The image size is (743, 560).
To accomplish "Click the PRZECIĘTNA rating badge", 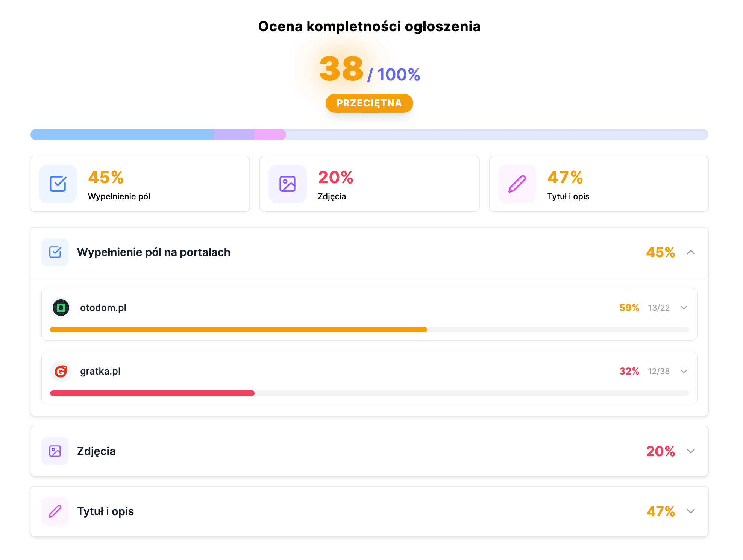I will point(369,103).
